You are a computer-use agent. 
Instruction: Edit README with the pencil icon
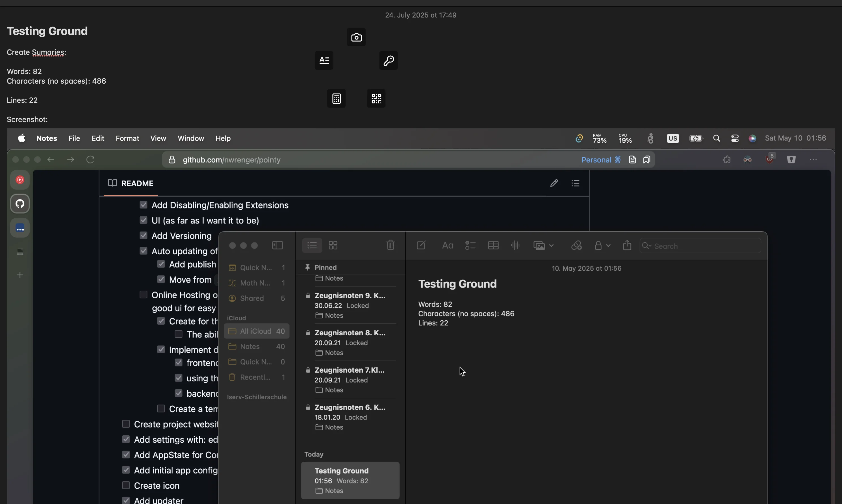554,183
